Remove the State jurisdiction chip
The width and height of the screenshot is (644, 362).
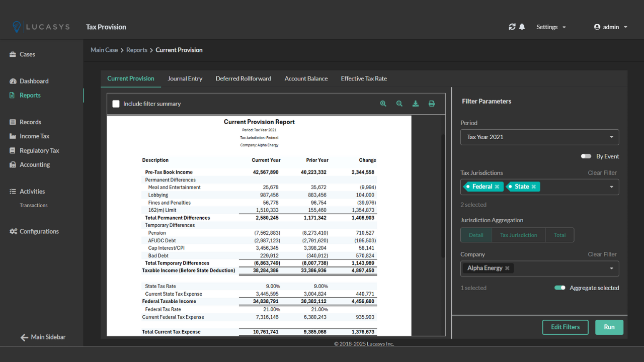point(534,186)
